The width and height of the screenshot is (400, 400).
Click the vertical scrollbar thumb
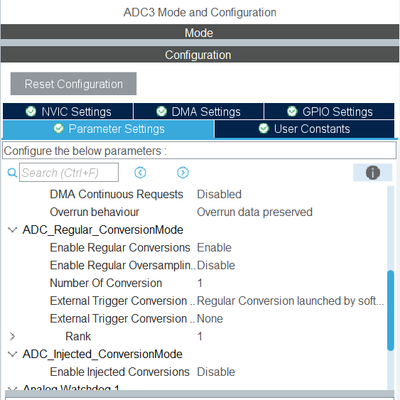pos(390,310)
